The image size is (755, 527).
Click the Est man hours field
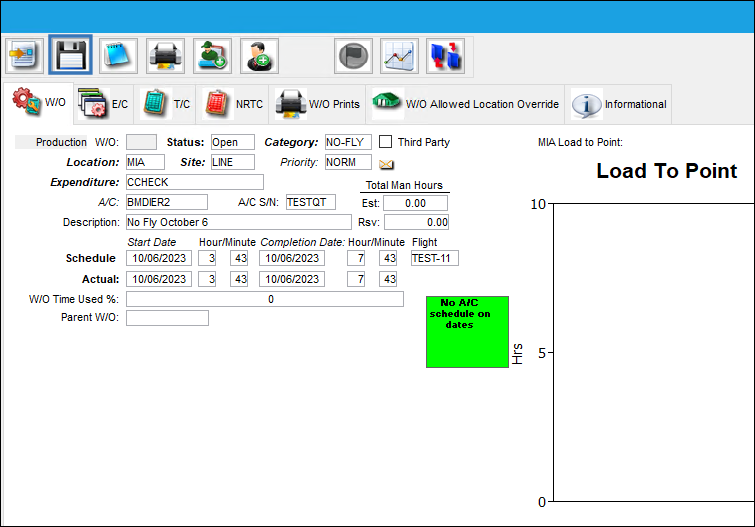416,203
